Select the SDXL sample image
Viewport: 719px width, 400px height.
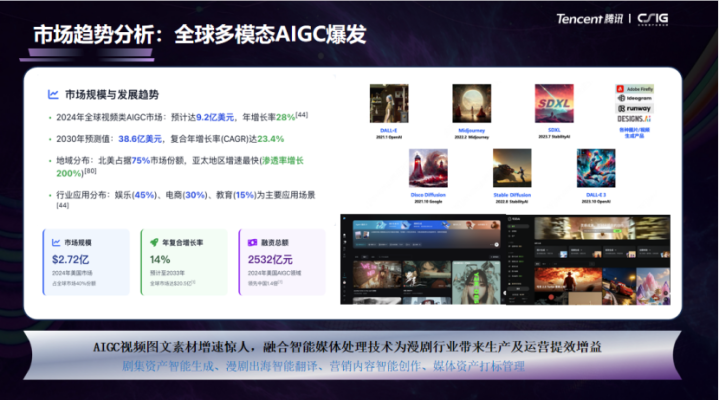[554, 103]
